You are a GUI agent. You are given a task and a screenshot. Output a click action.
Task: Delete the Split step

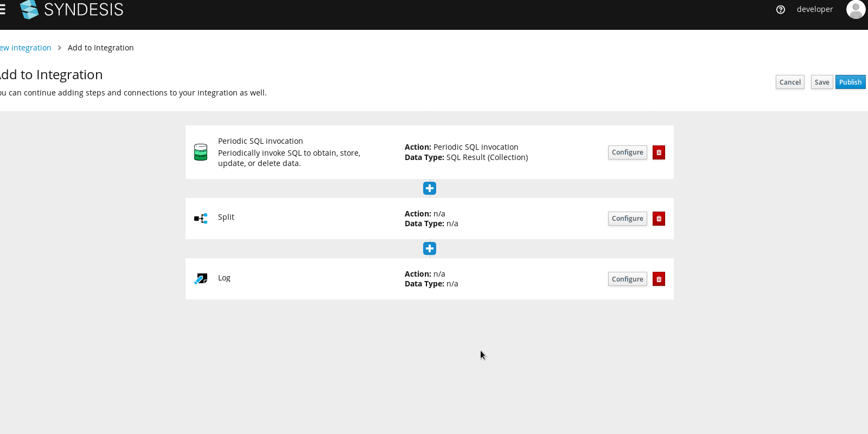[659, 219]
